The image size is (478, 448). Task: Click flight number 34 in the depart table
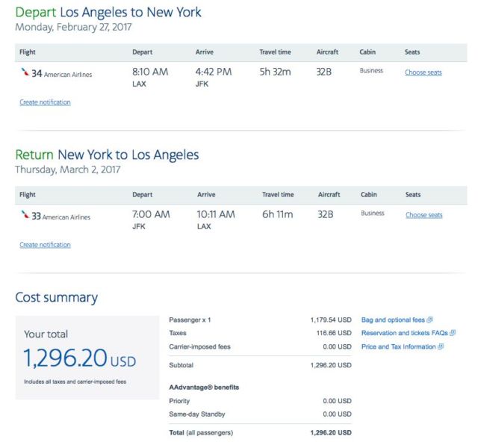pyautogui.click(x=36, y=73)
